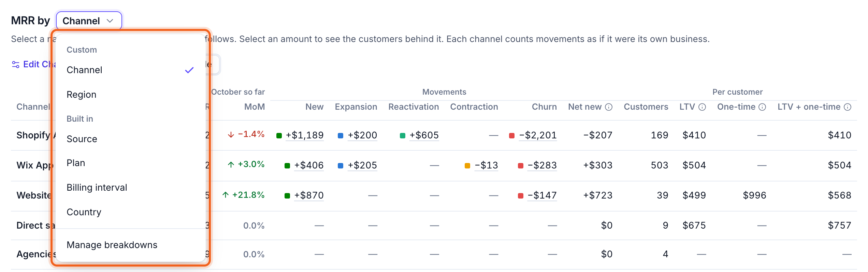Show info for Net new column

point(609,107)
